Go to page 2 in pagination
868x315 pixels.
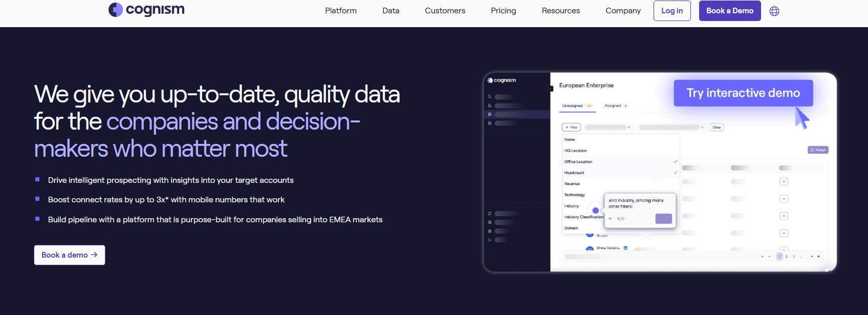click(x=787, y=257)
